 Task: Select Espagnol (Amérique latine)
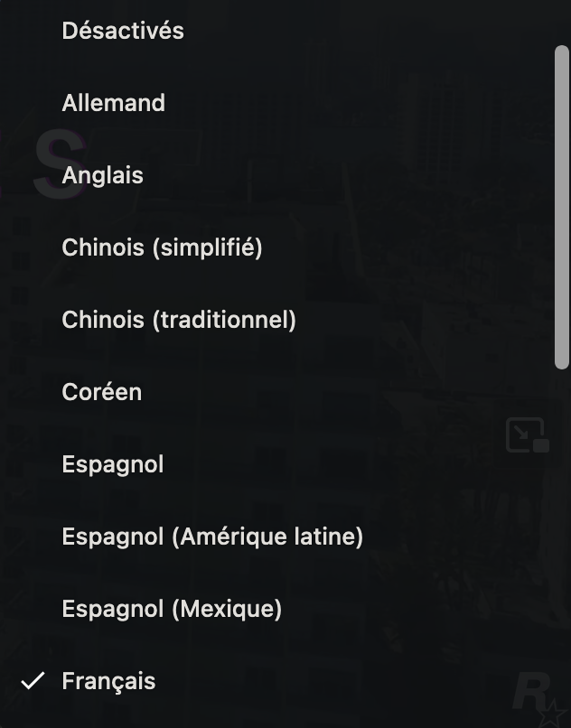(x=211, y=537)
